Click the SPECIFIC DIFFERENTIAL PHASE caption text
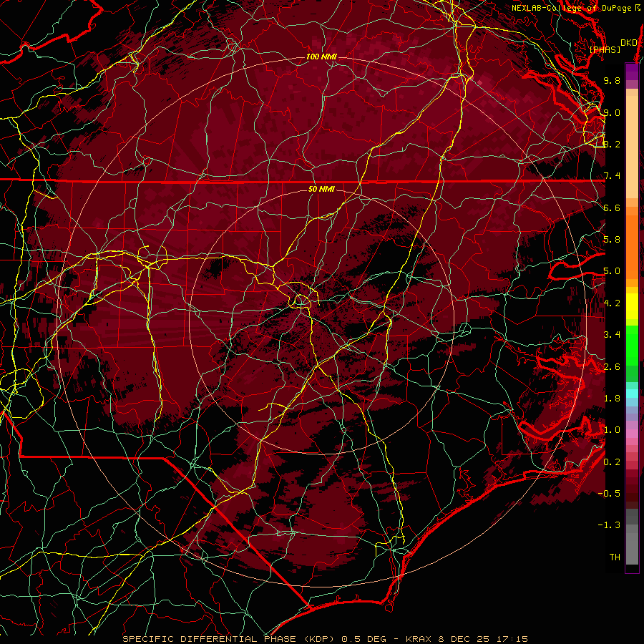 [x=209, y=639]
